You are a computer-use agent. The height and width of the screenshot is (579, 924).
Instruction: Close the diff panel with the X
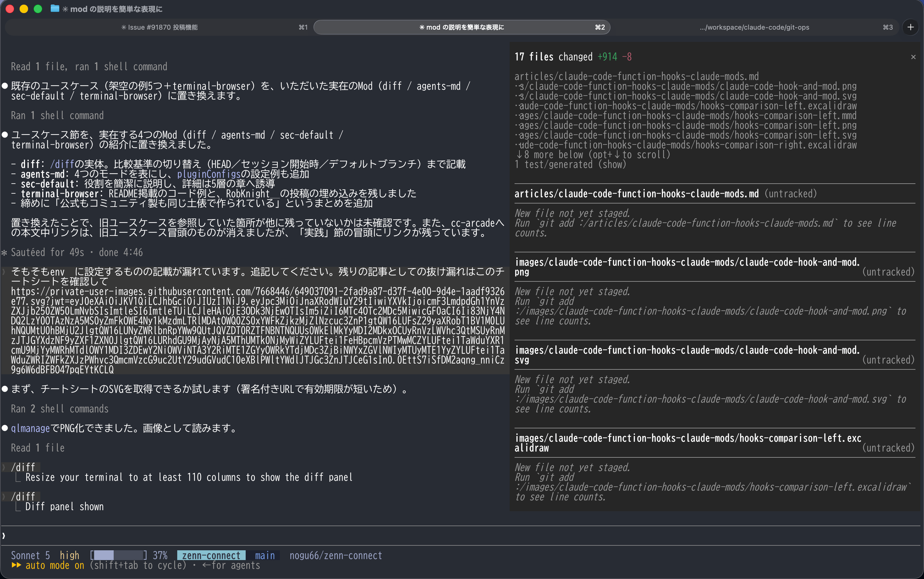[913, 57]
